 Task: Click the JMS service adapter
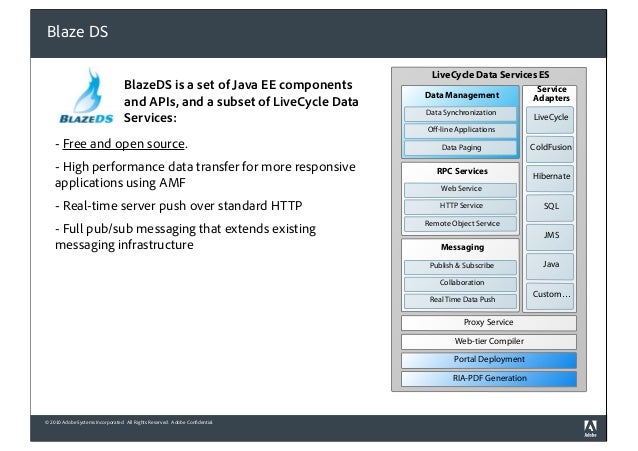550,237
